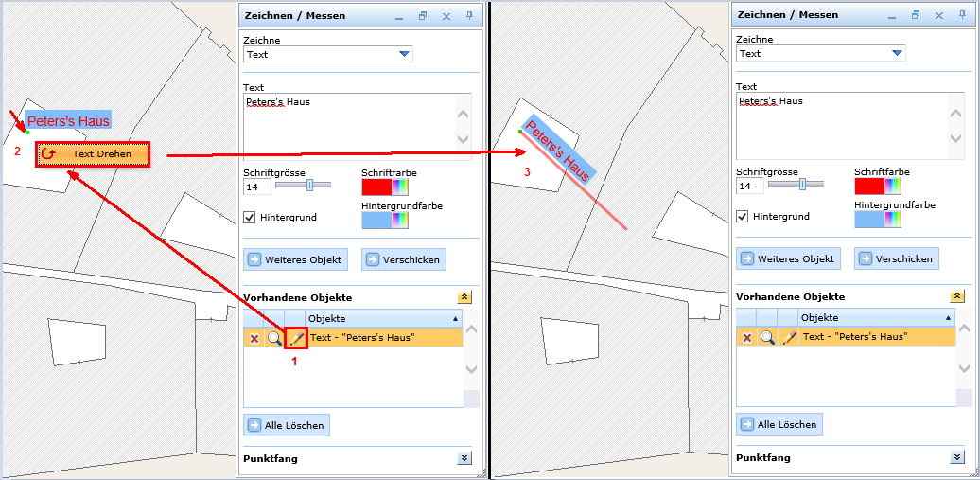Click the pencil edit icon in right panel
Viewport: 980px width, 480px height.
click(788, 337)
